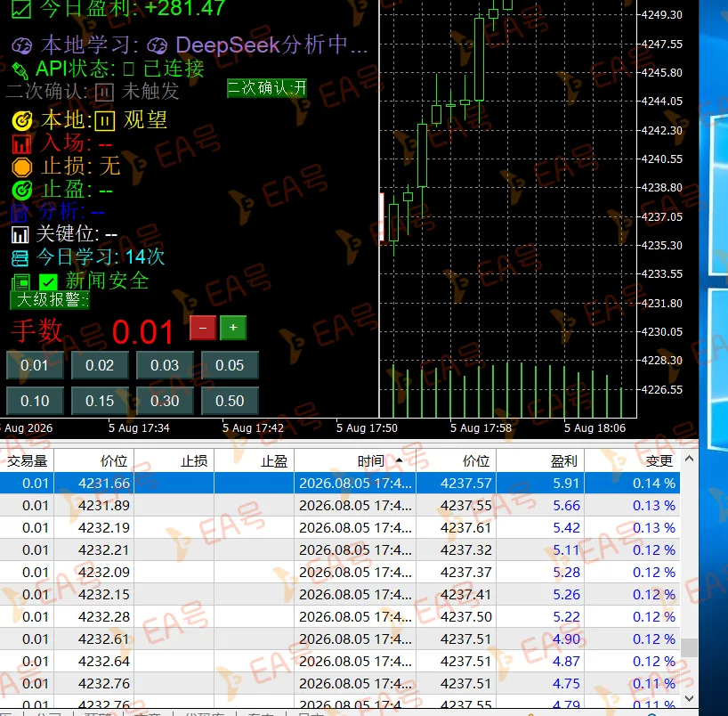
Task: Decrease lot size with red minus button
Action: coord(203,328)
